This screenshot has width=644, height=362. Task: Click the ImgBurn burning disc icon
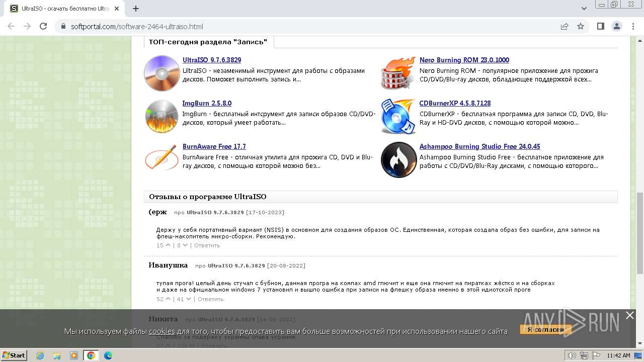click(162, 117)
